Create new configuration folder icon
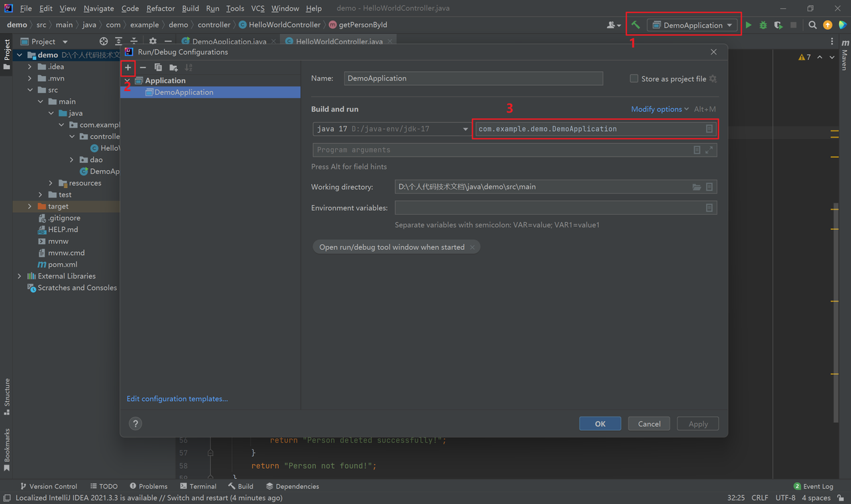The image size is (851, 504). pyautogui.click(x=174, y=68)
